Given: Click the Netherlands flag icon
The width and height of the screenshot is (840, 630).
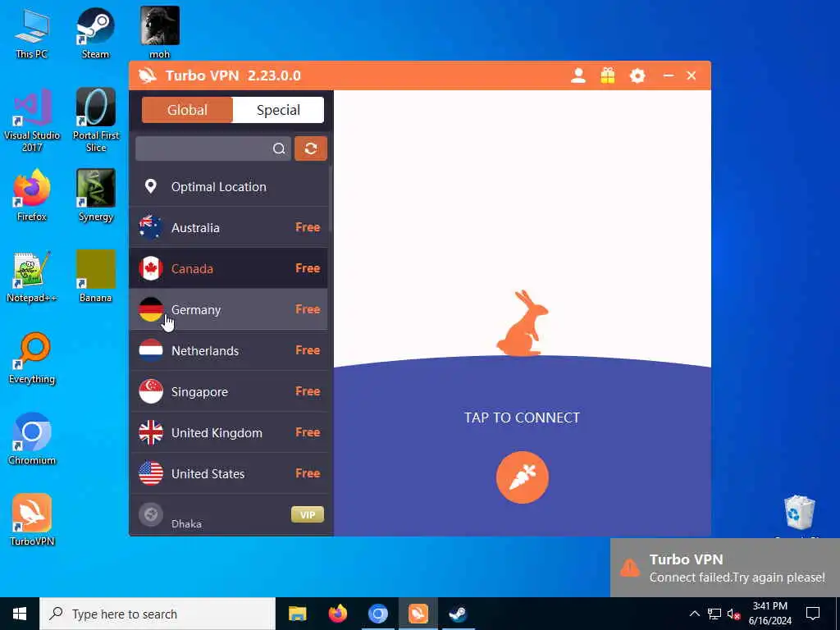Looking at the screenshot, I should pos(151,350).
